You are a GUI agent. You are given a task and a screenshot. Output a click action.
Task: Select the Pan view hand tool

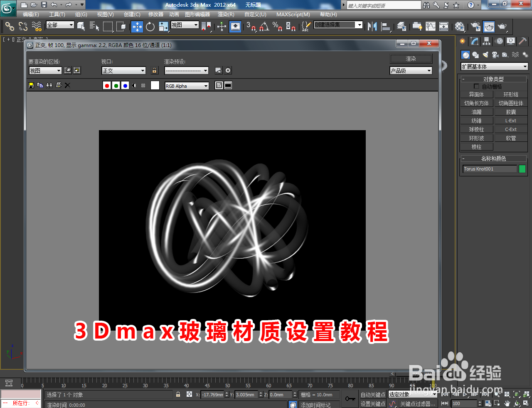[507, 403]
